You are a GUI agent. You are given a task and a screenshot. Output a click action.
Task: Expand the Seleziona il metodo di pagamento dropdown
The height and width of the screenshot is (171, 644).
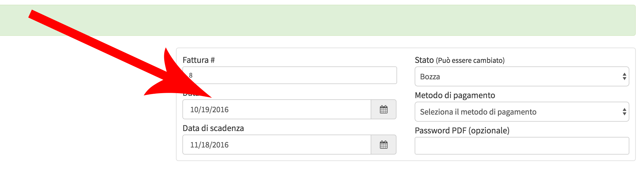[522, 112]
